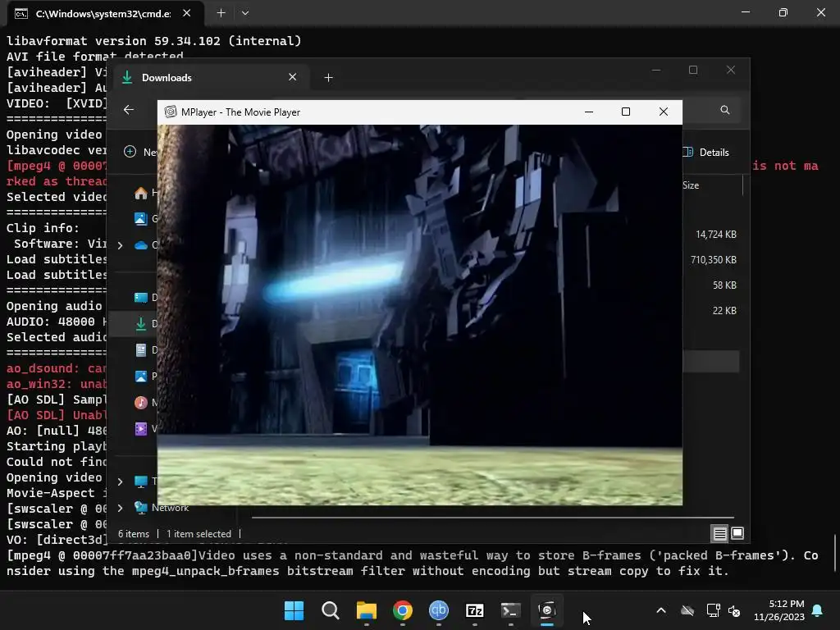Click Explorer search magnifier icon

point(725,110)
